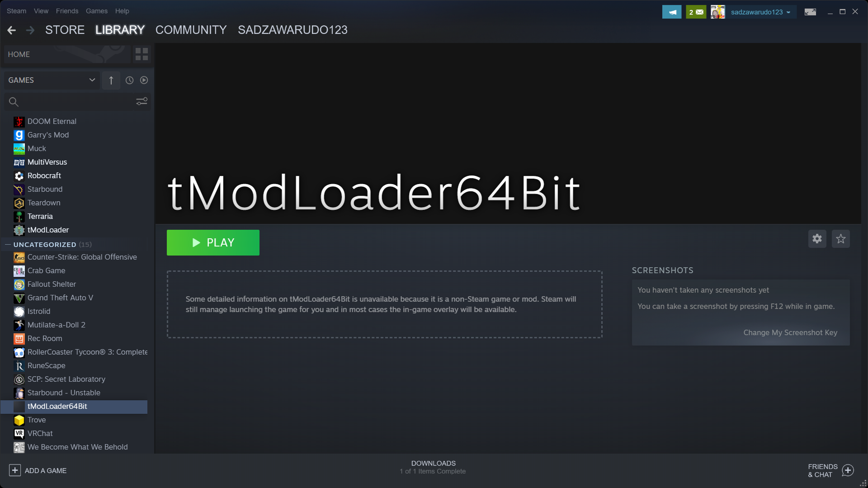
Task: Toggle sort-by-recent clock icon
Action: (x=129, y=80)
